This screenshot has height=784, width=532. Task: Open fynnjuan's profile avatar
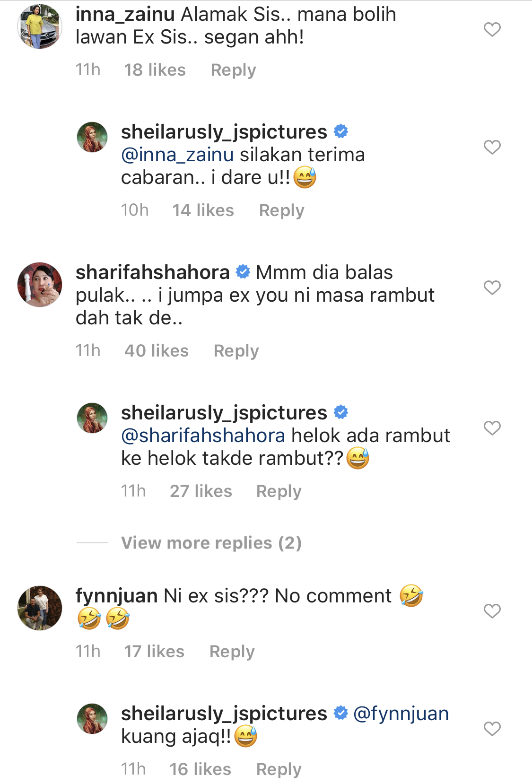(x=40, y=608)
